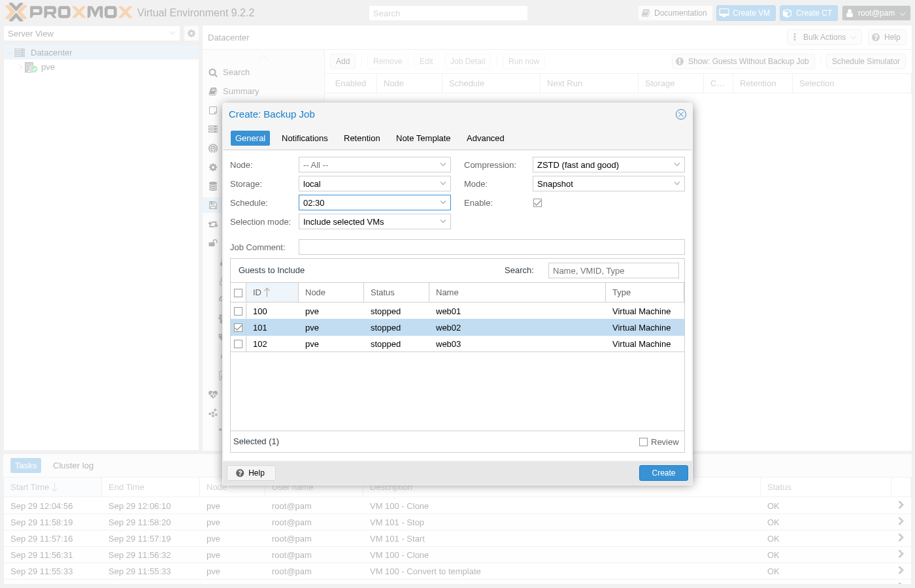The width and height of the screenshot is (915, 588).
Task: Uncheck the web02 row checkbox
Action: pyautogui.click(x=239, y=328)
